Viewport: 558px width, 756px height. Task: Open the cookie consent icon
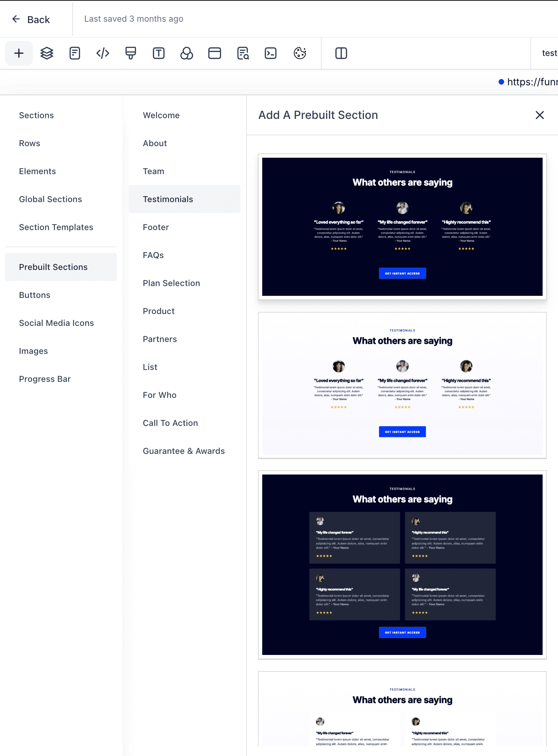tap(300, 53)
